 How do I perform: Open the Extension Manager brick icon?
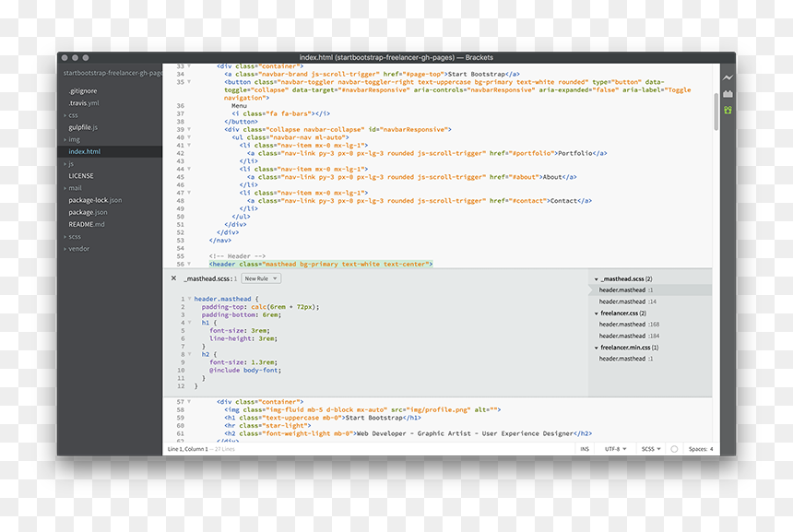click(x=728, y=93)
